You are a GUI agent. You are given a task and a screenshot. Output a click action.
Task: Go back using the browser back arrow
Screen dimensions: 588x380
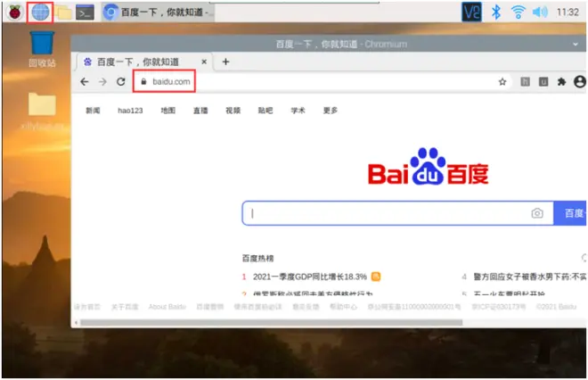coord(85,81)
